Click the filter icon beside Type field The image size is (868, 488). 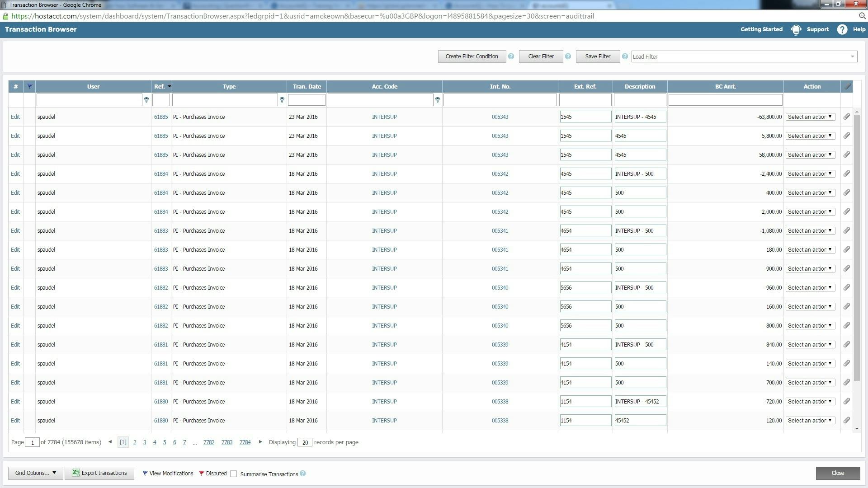click(282, 100)
